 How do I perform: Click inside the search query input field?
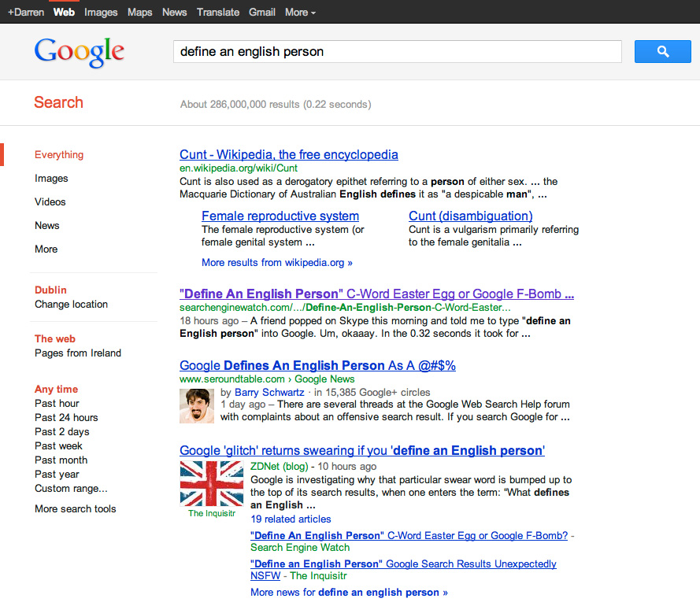(x=394, y=51)
